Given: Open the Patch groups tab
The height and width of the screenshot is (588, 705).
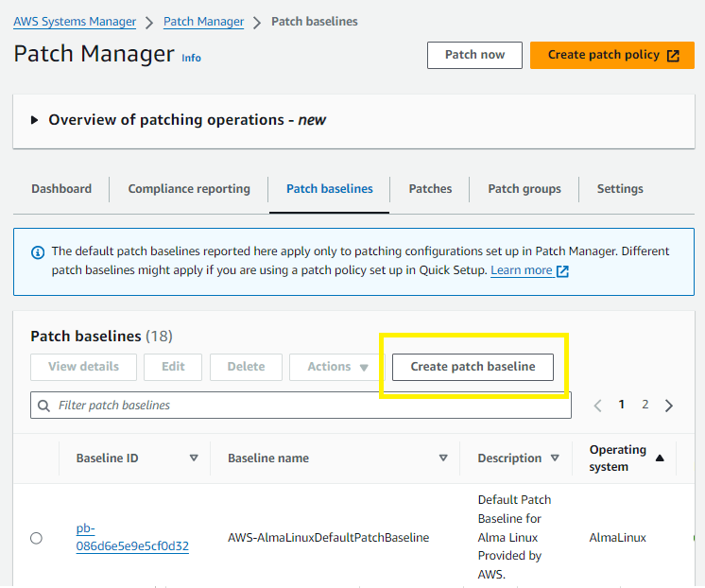Looking at the screenshot, I should (524, 189).
